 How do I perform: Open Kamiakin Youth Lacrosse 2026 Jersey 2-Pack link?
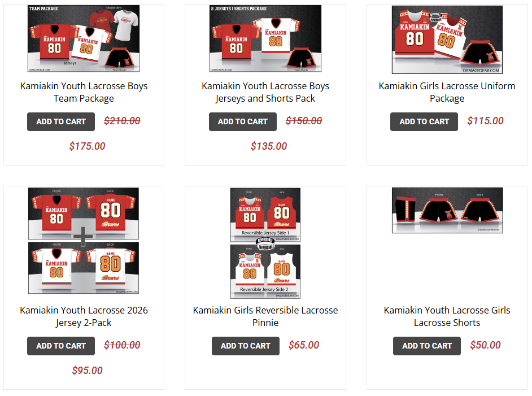coord(84,316)
